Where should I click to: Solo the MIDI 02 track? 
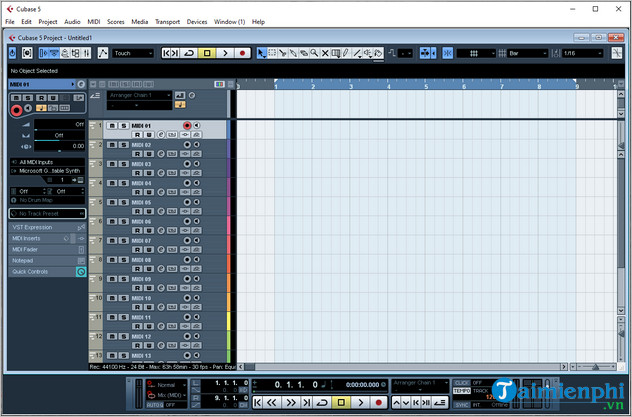(124, 145)
